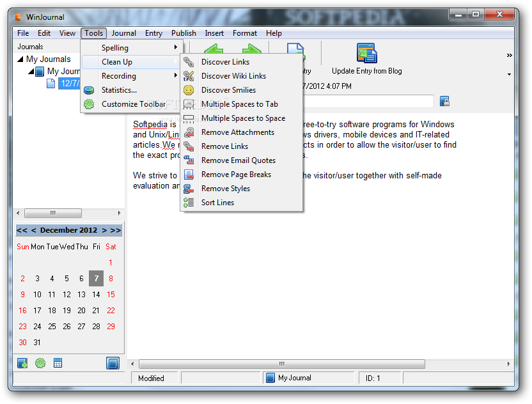This screenshot has height=404, width=532.
Task: Select December 31 in the calendar
Action: (37, 342)
